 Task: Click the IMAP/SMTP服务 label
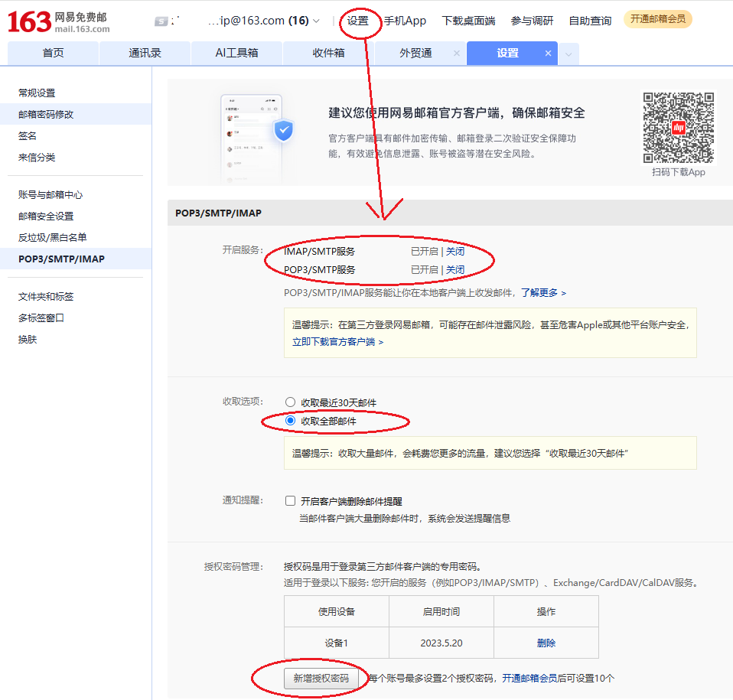point(320,252)
